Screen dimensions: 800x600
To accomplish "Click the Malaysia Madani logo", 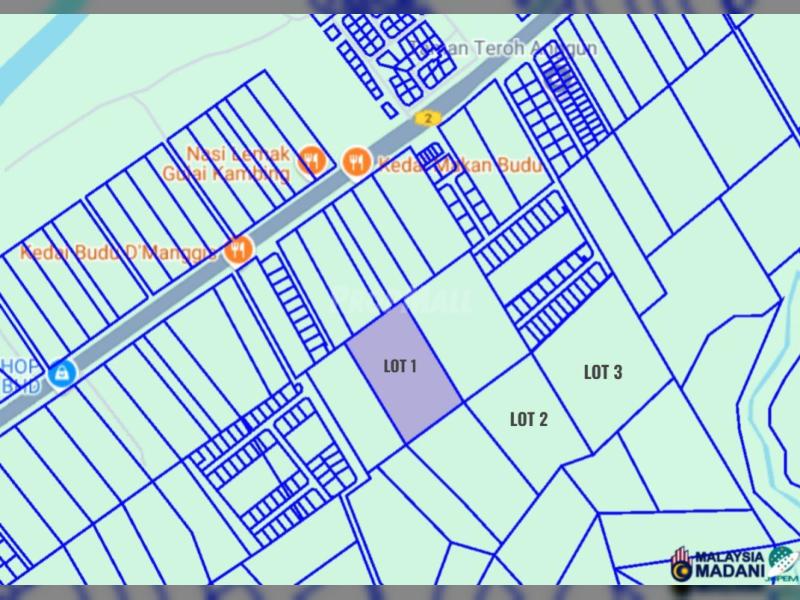I will click(x=682, y=565).
